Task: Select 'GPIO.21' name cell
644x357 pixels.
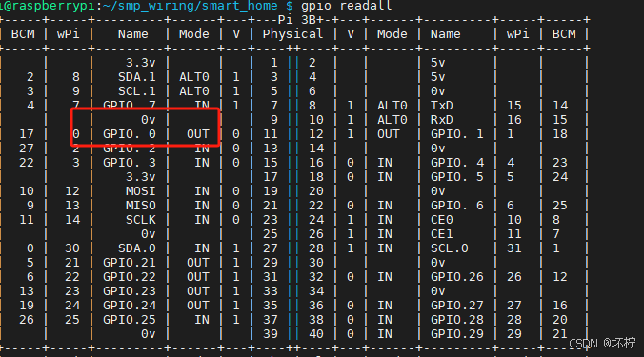Action: coord(130,263)
